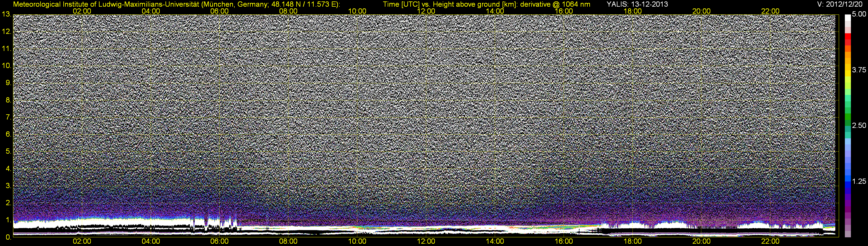868x246 pixels.
Task: Click the 16:00 label on the upper time axis
Action: point(564,11)
